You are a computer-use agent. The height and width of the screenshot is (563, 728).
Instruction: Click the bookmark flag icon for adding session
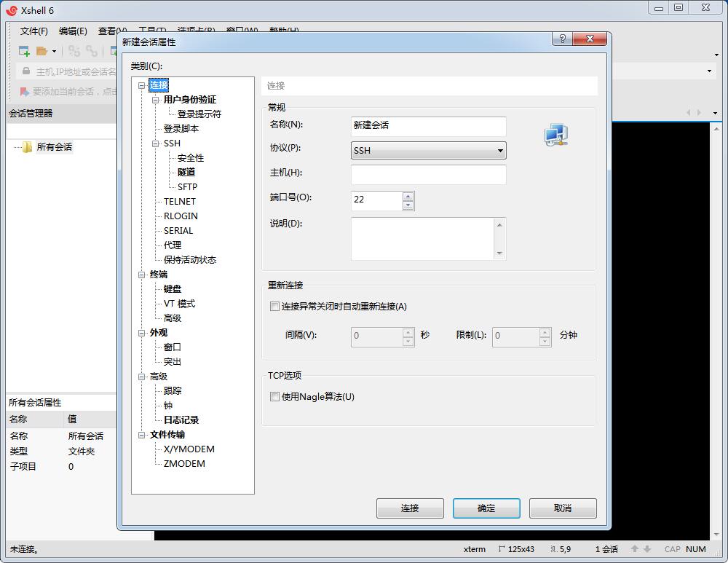[x=24, y=92]
